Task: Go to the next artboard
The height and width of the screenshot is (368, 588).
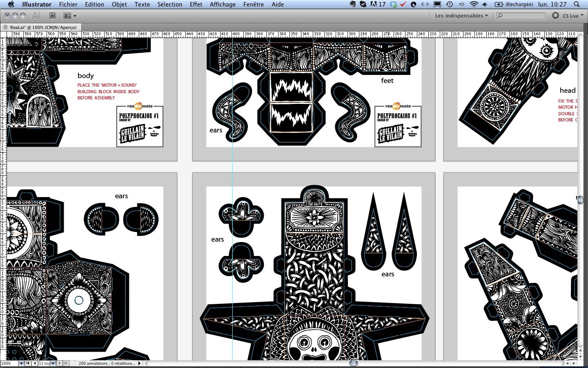Action: tap(59, 363)
